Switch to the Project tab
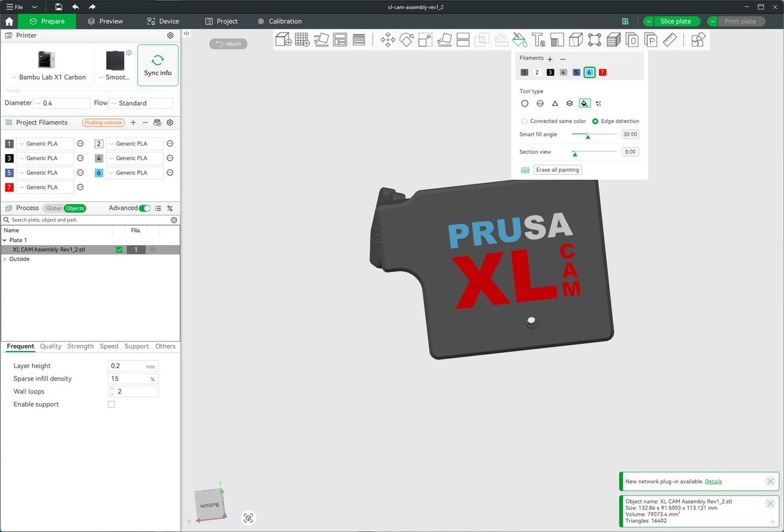 [x=222, y=22]
